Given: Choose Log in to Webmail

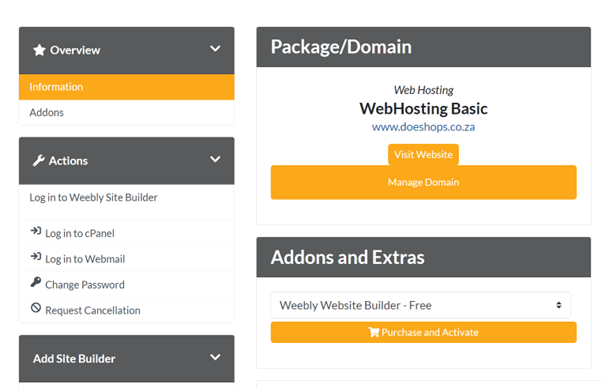Looking at the screenshot, I should pos(127,259).
